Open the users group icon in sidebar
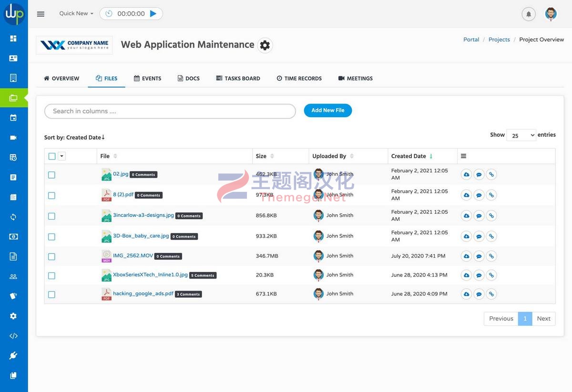 pyautogui.click(x=13, y=276)
